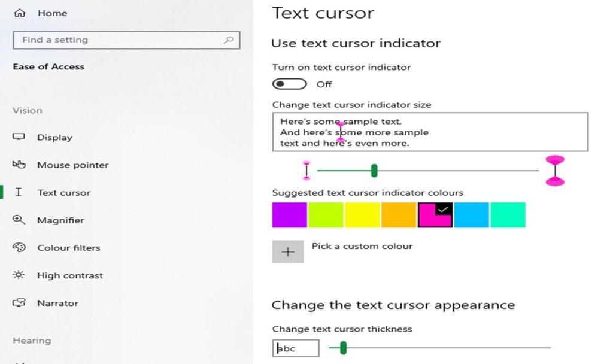
Task: Click the search magnifier in Find a setting
Action: [229, 40]
